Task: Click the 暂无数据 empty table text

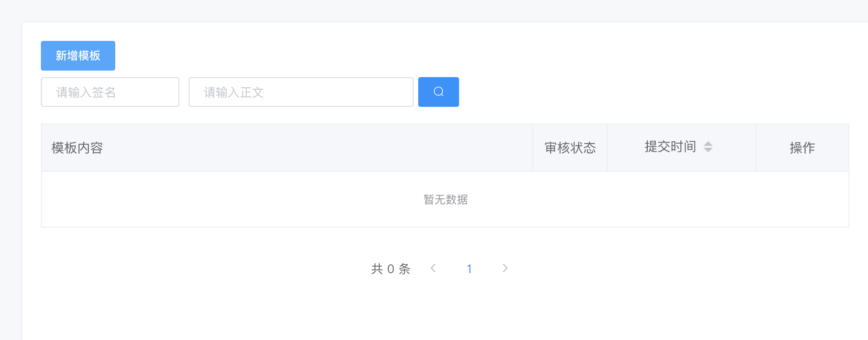Action: tap(446, 199)
